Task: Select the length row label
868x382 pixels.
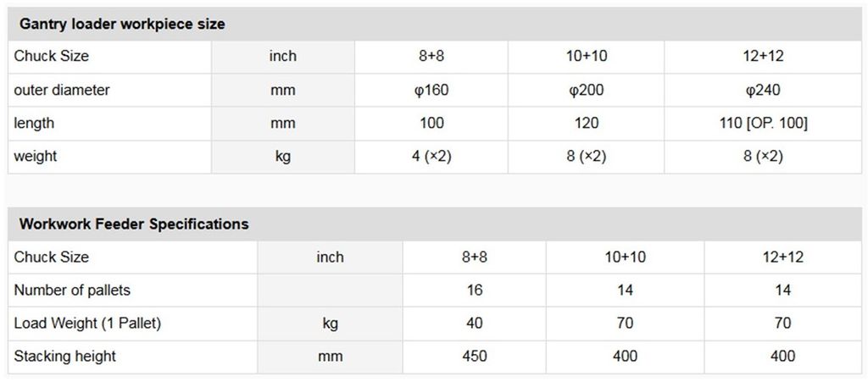Action: click(x=34, y=123)
